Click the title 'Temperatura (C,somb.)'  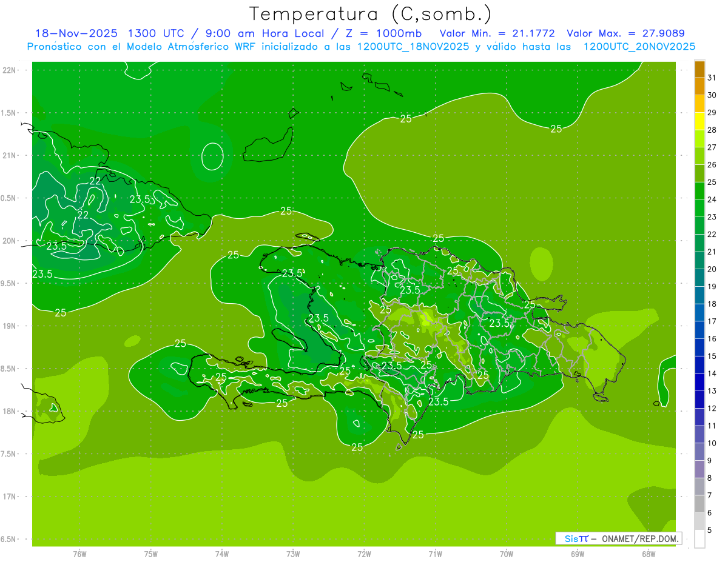pyautogui.click(x=370, y=14)
